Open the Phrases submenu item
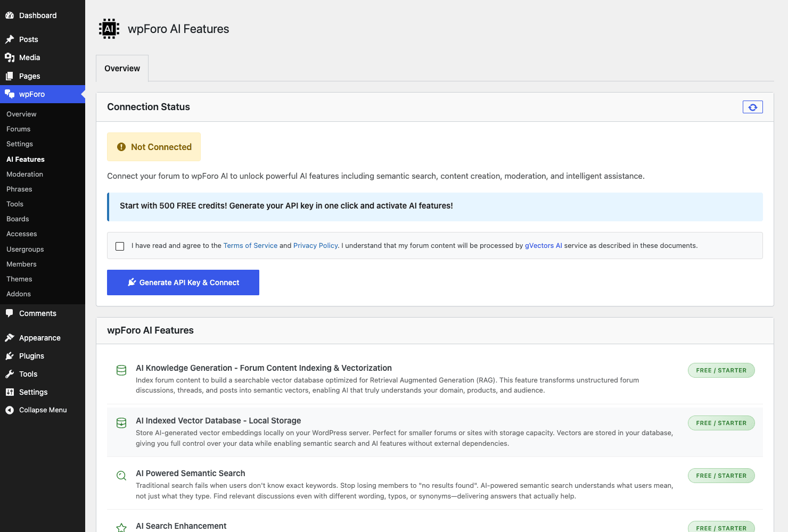The width and height of the screenshot is (788, 532). click(x=19, y=189)
